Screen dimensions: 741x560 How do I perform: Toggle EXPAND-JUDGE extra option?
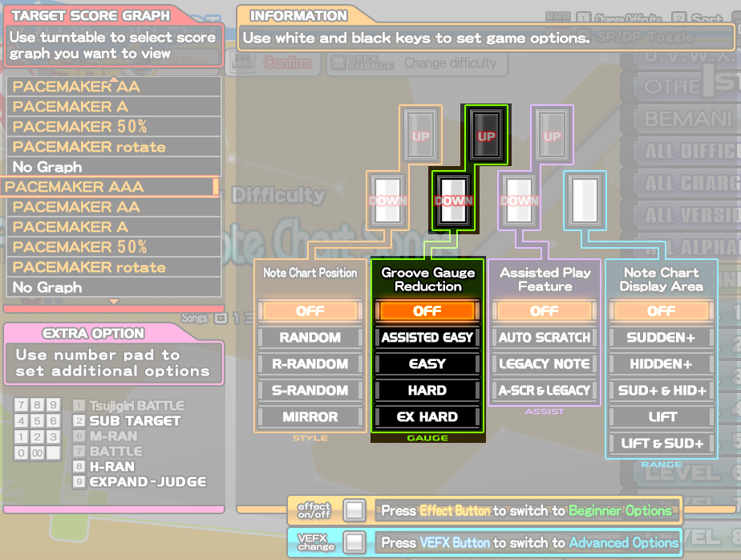[140, 481]
